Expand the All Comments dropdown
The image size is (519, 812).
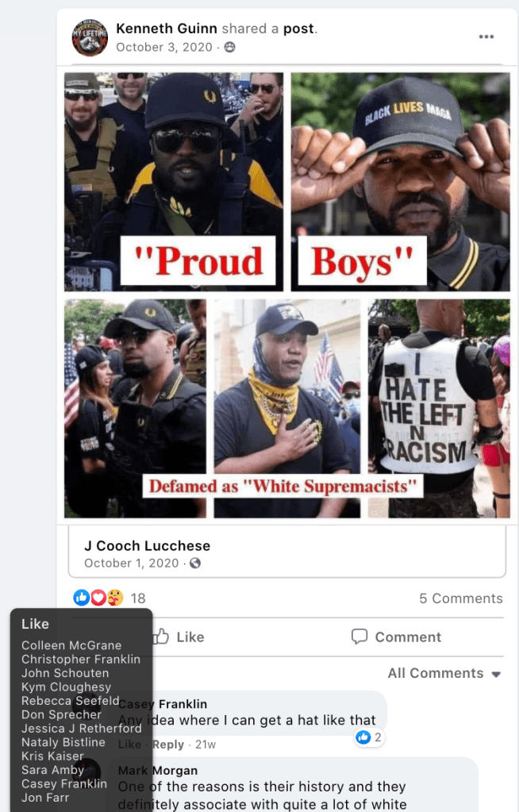(444, 673)
